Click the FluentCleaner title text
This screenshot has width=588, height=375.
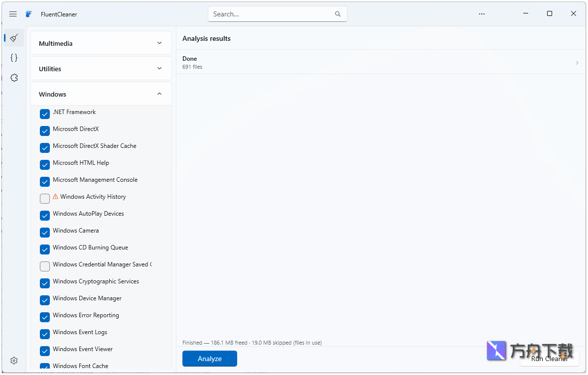pos(59,14)
